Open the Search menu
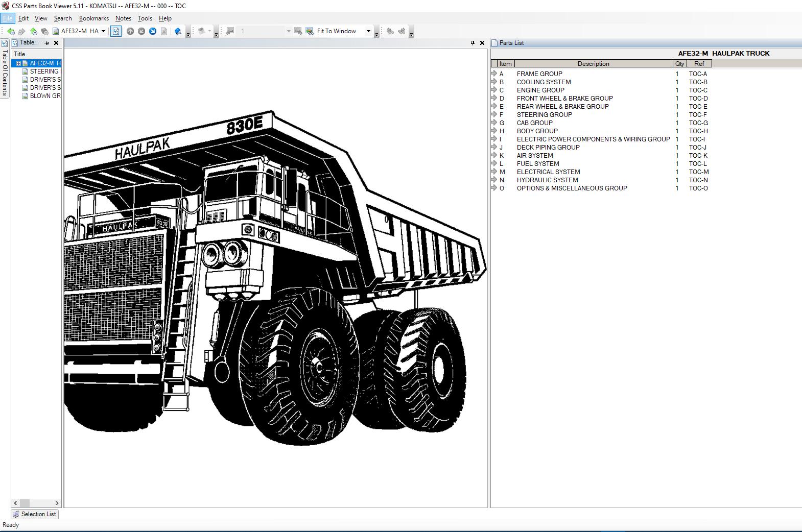 click(x=63, y=18)
